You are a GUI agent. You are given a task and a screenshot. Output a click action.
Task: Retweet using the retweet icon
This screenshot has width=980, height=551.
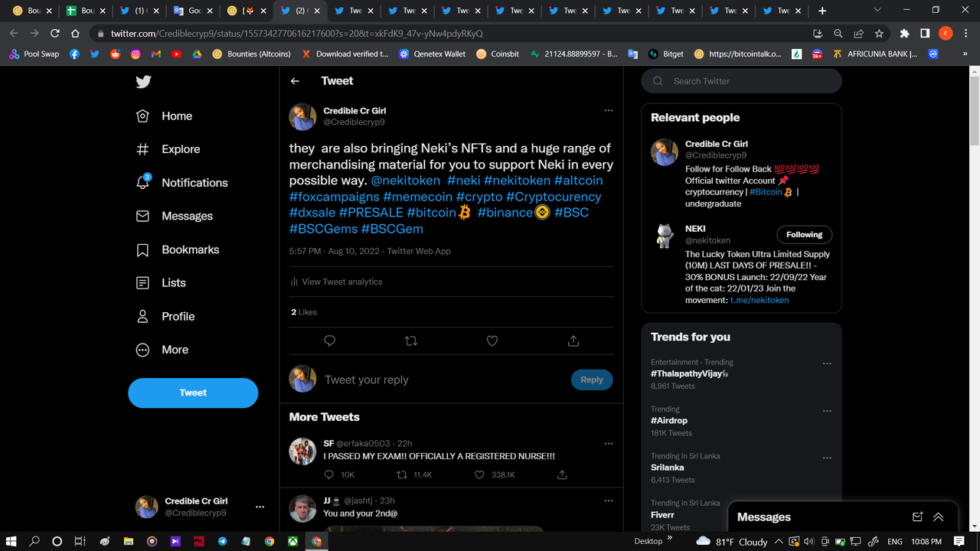click(x=411, y=341)
